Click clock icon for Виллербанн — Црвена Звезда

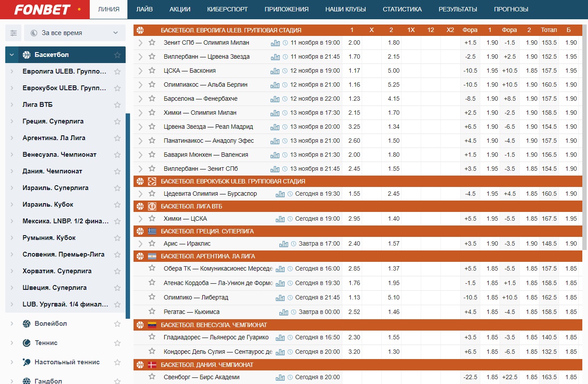point(285,56)
